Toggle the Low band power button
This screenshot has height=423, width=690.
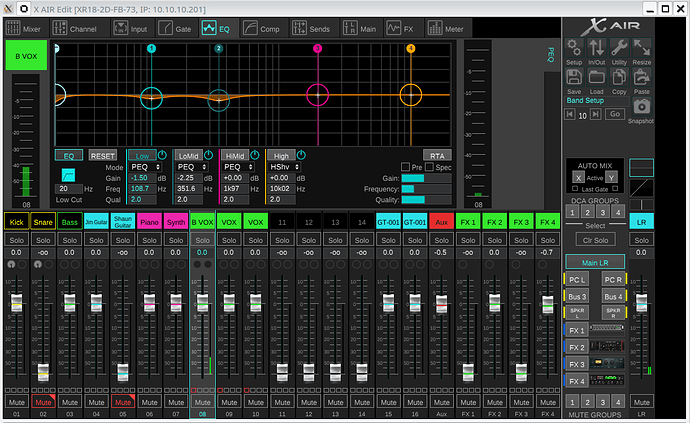(x=162, y=155)
